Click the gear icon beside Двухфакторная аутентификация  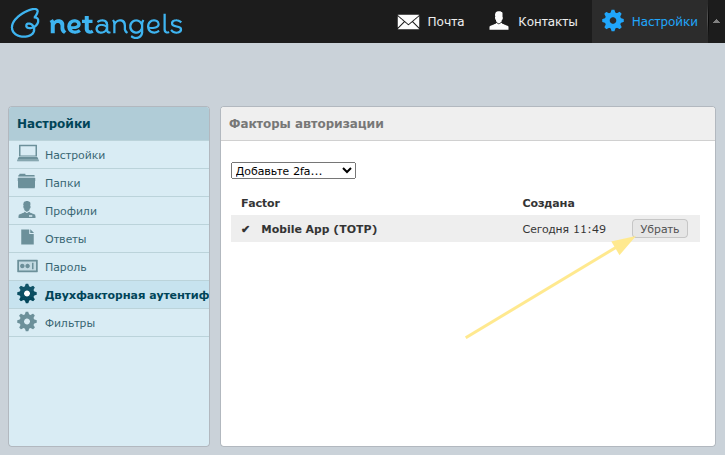(x=28, y=295)
